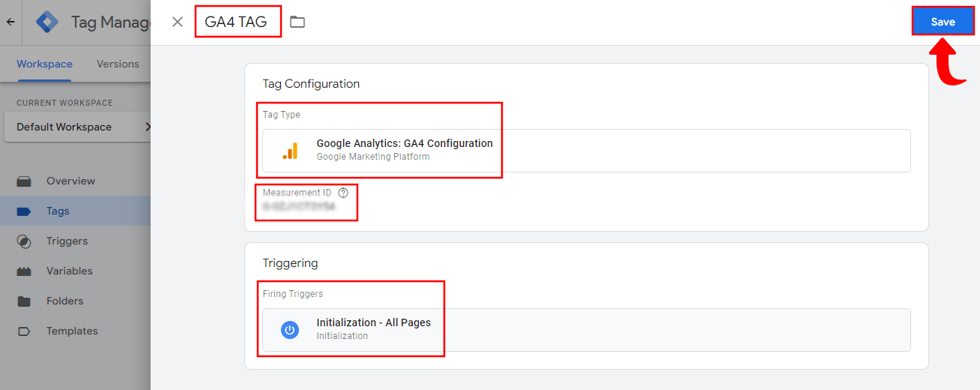Edit the tag name field GA4 TAG

[237, 22]
